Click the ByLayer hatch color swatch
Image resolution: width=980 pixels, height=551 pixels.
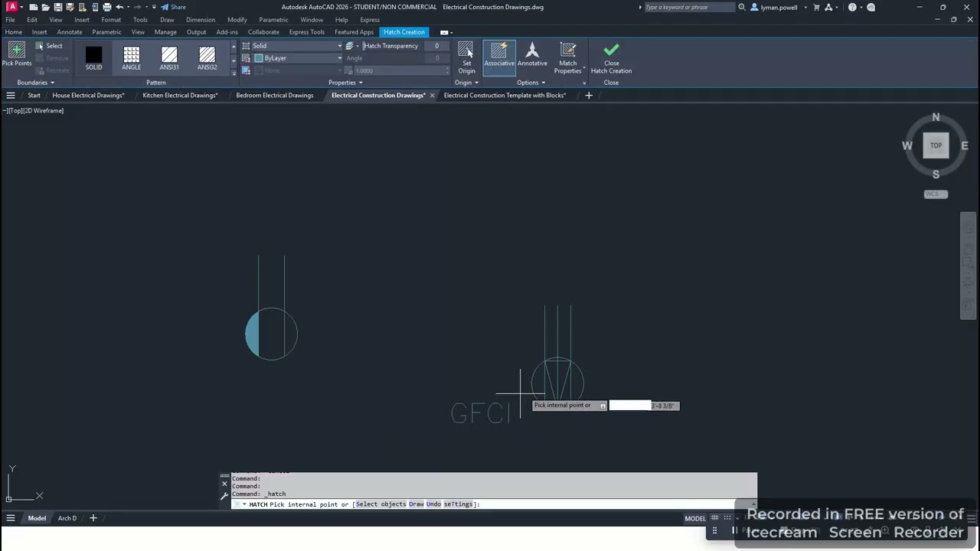(x=259, y=58)
